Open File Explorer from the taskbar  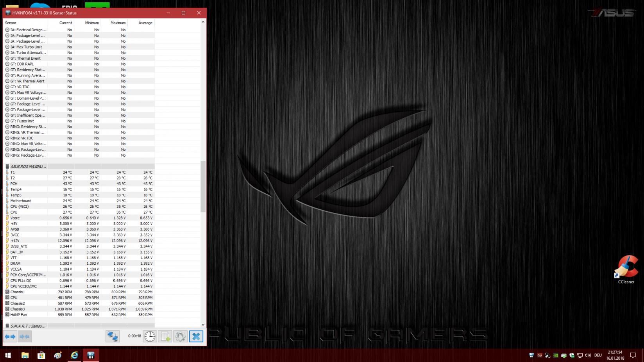[x=25, y=355]
